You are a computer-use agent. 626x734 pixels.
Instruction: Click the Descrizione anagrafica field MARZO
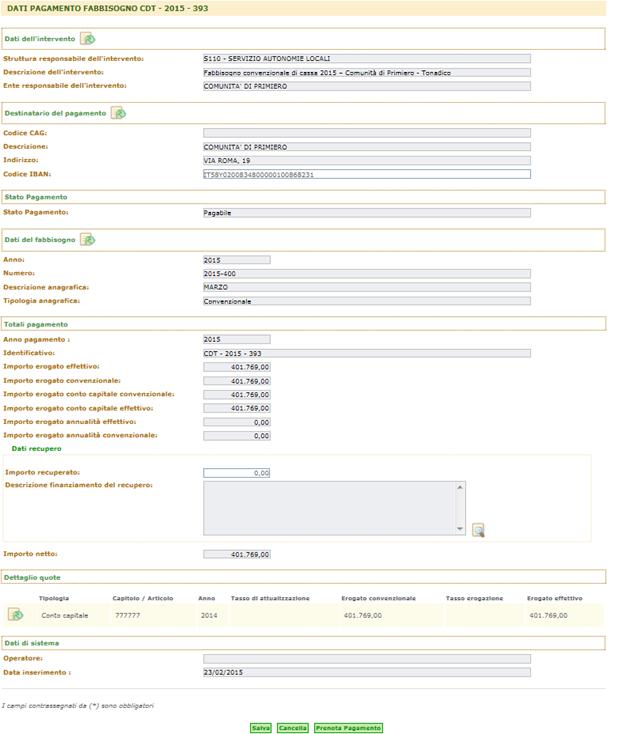pyautogui.click(x=367, y=287)
